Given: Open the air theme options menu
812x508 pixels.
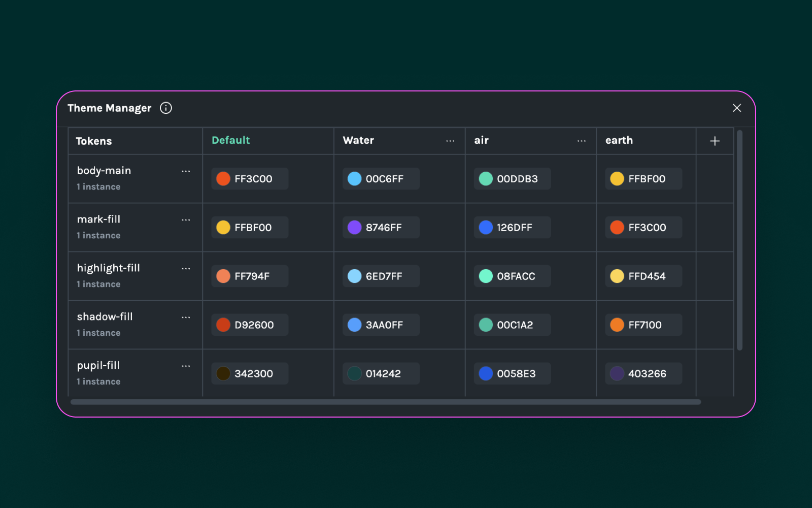Looking at the screenshot, I should (x=582, y=141).
